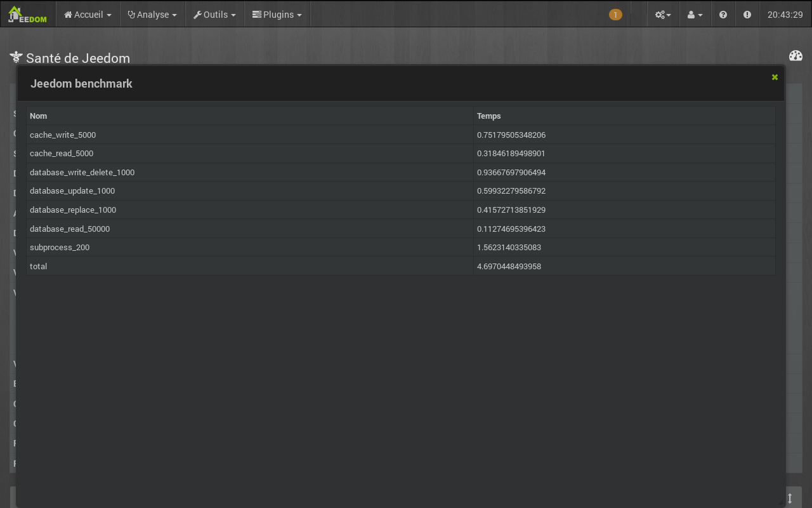Select the total row name
The height and width of the screenshot is (508, 812).
[38, 266]
